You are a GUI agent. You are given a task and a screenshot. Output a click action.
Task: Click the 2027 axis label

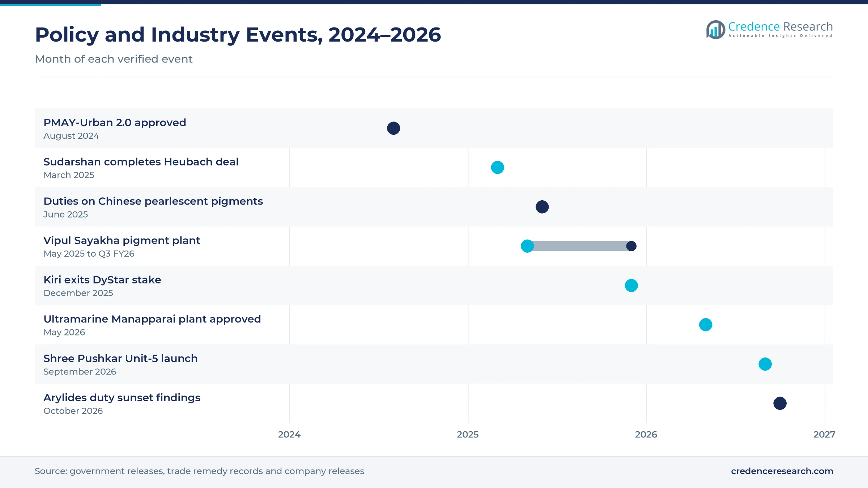[824, 435]
